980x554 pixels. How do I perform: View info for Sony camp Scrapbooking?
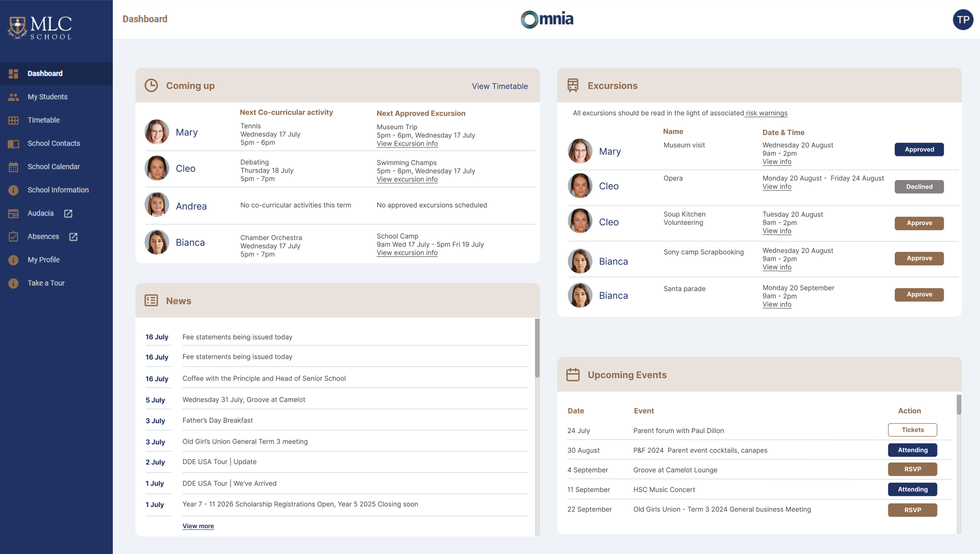(777, 267)
